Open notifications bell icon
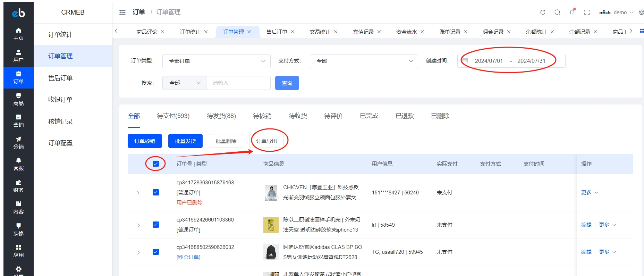644x276 pixels. click(x=572, y=12)
